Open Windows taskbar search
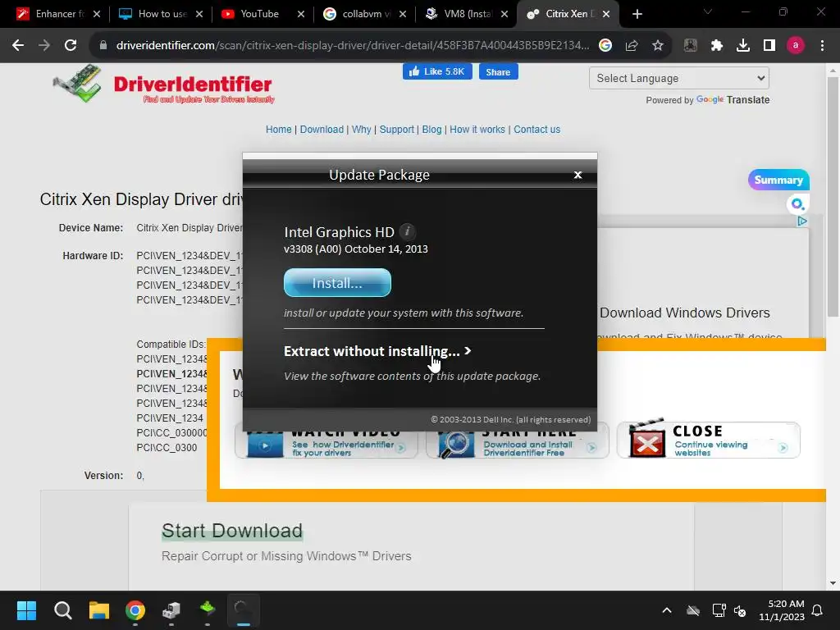The image size is (840, 630). pos(62,610)
